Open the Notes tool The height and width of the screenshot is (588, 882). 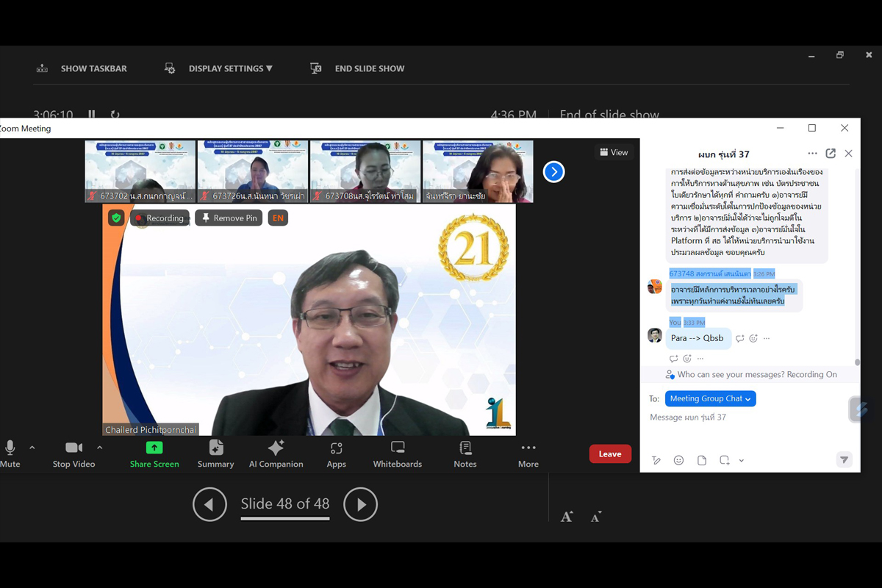[465, 448]
